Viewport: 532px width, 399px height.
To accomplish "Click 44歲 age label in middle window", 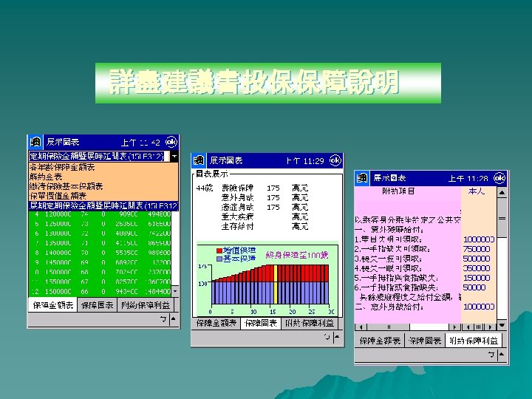I will coord(205,188).
